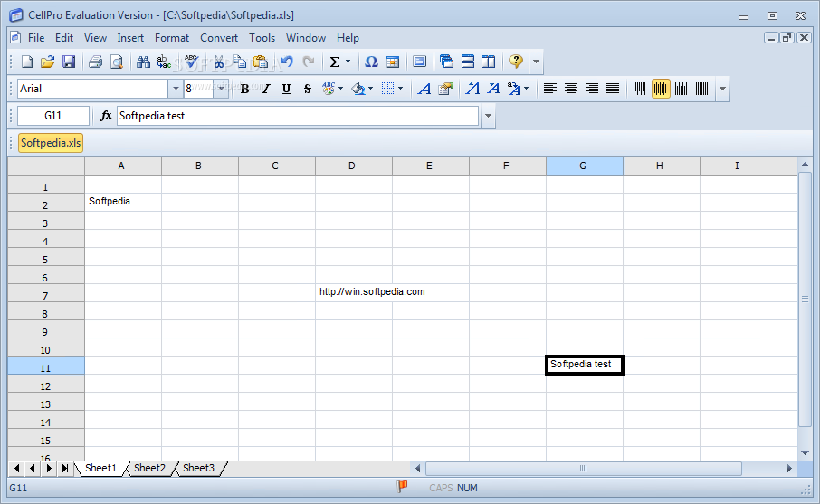The image size is (820, 504).
Task: Open the Edit menu
Action: point(63,38)
